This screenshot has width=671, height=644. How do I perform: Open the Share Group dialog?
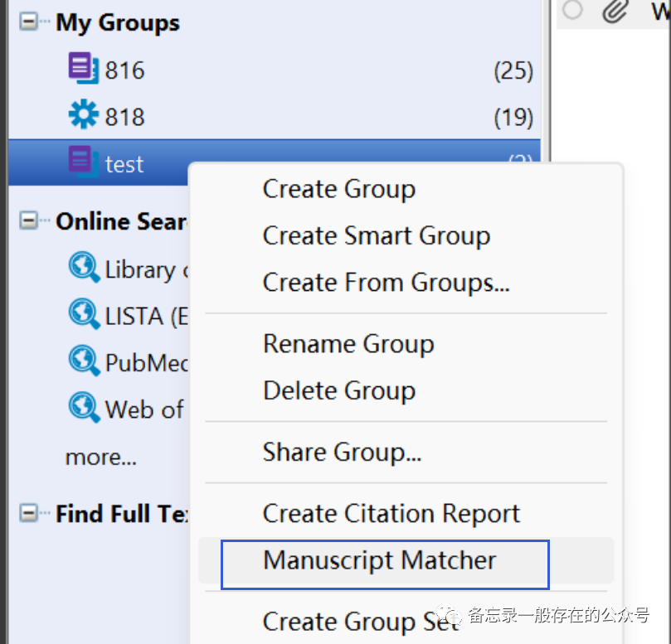pyautogui.click(x=342, y=452)
